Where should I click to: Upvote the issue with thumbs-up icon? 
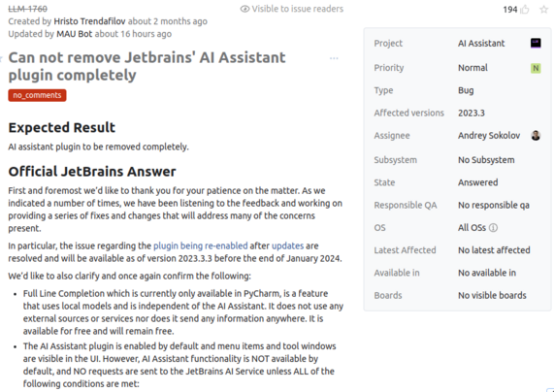pyautogui.click(x=525, y=10)
